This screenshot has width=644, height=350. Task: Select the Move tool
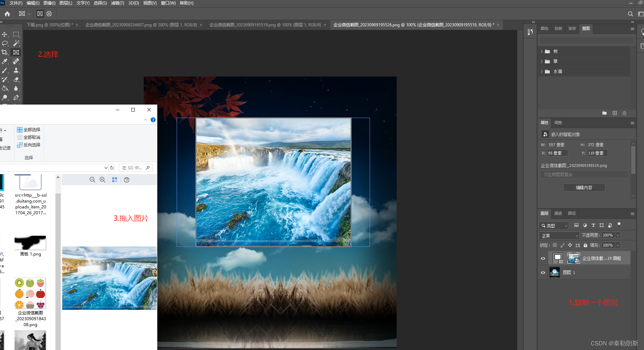[5, 34]
